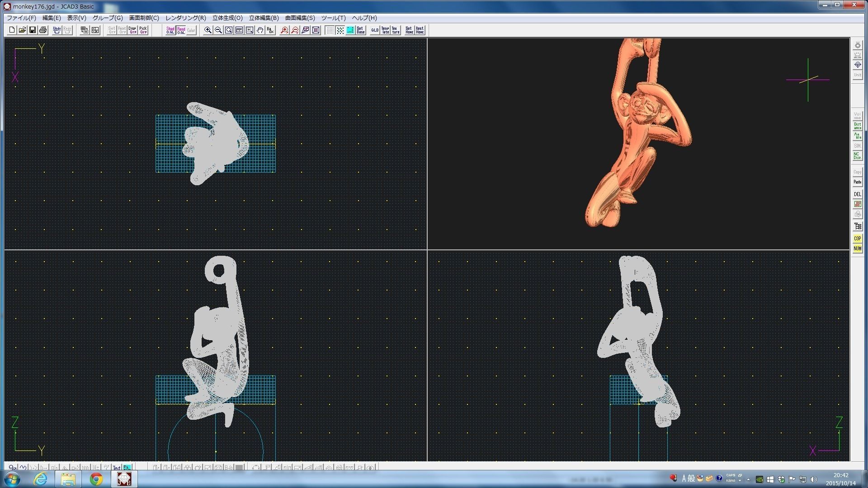Click the Zoom Out magnifier icon
868x488 pixels.
(218, 30)
